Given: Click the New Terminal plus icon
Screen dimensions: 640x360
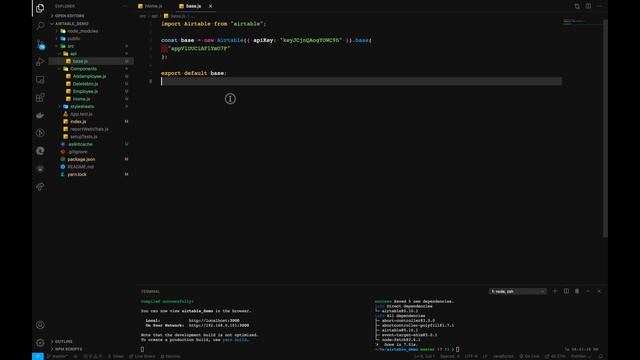Looking at the screenshot, I should (x=555, y=291).
